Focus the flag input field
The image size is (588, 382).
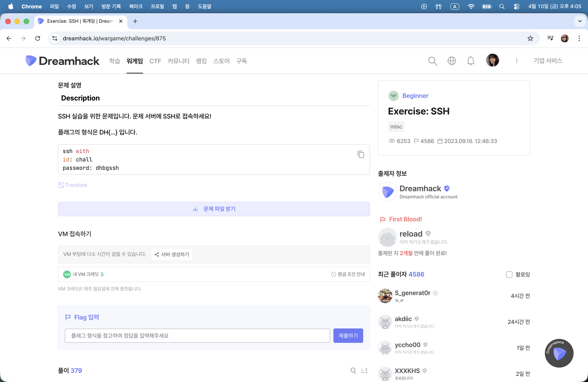click(197, 335)
